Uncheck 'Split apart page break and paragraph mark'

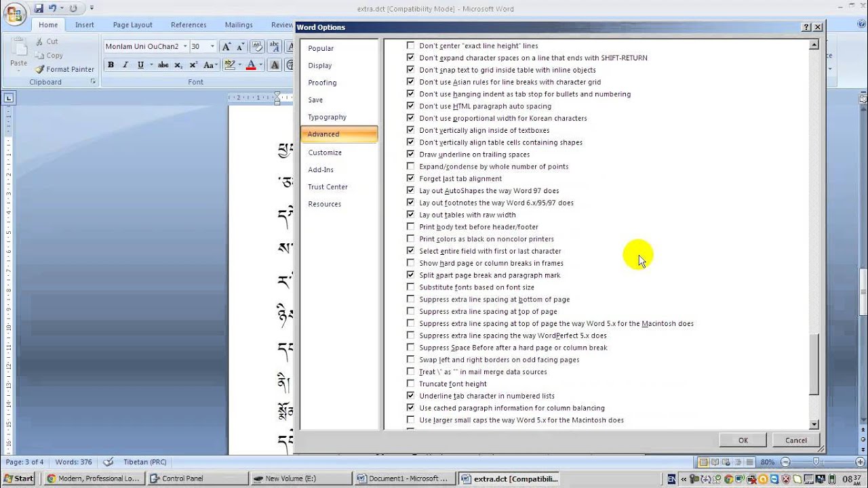[x=410, y=274]
